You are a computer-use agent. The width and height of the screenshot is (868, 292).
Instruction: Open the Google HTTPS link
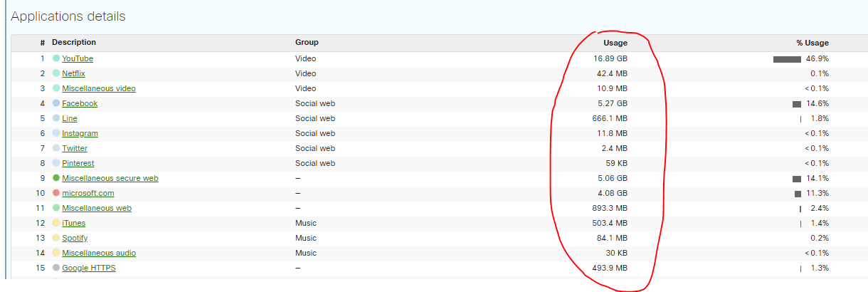click(x=88, y=268)
